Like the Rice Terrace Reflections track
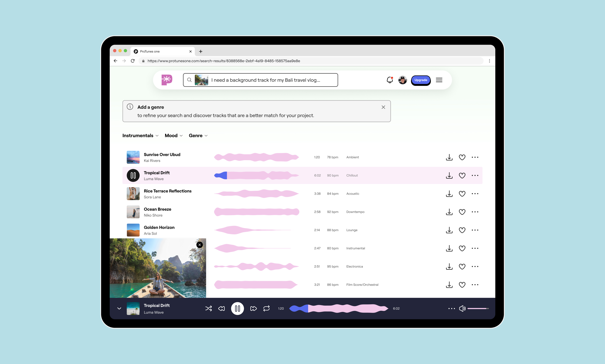The height and width of the screenshot is (364, 605). tap(462, 194)
